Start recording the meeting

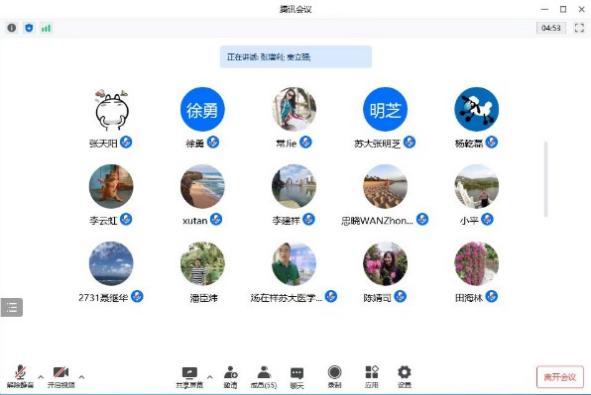click(x=334, y=377)
